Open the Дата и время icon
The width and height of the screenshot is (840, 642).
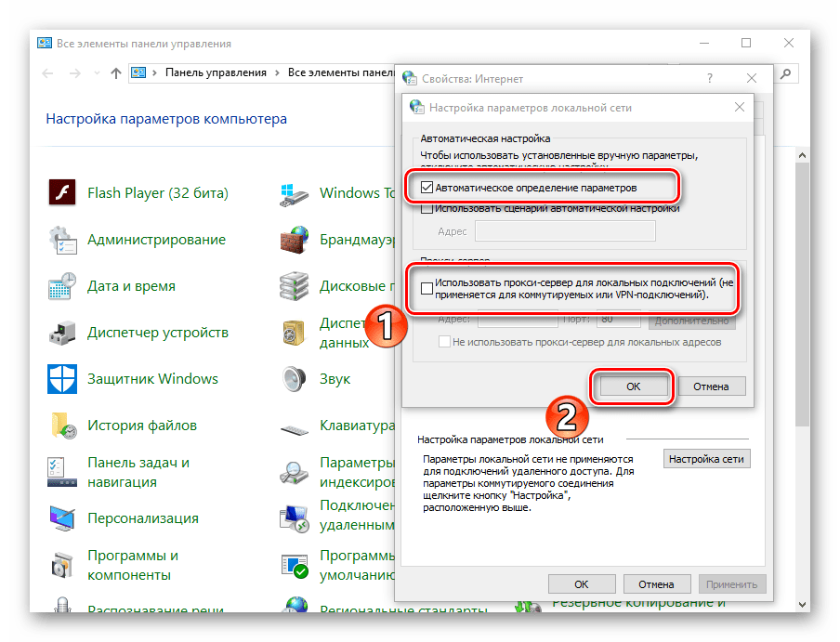[62, 286]
